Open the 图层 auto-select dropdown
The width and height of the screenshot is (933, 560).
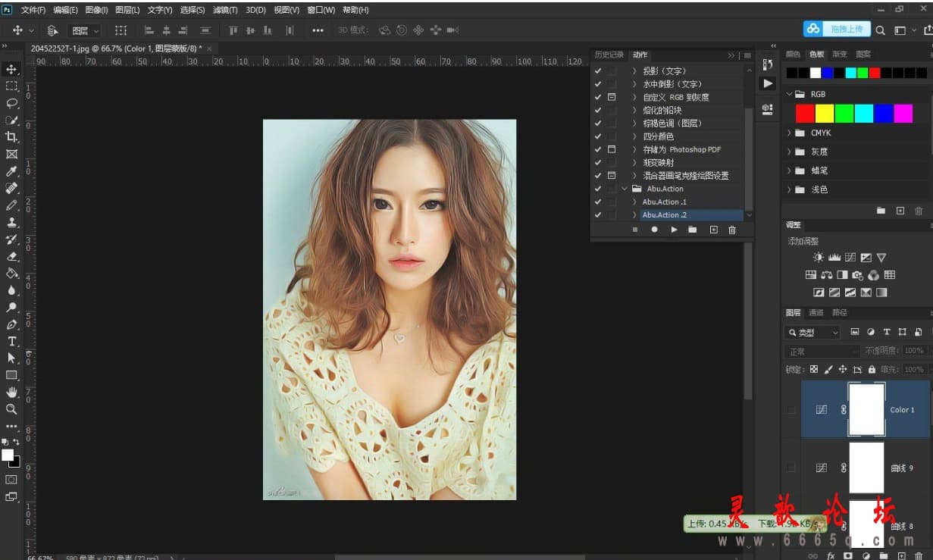click(x=84, y=30)
